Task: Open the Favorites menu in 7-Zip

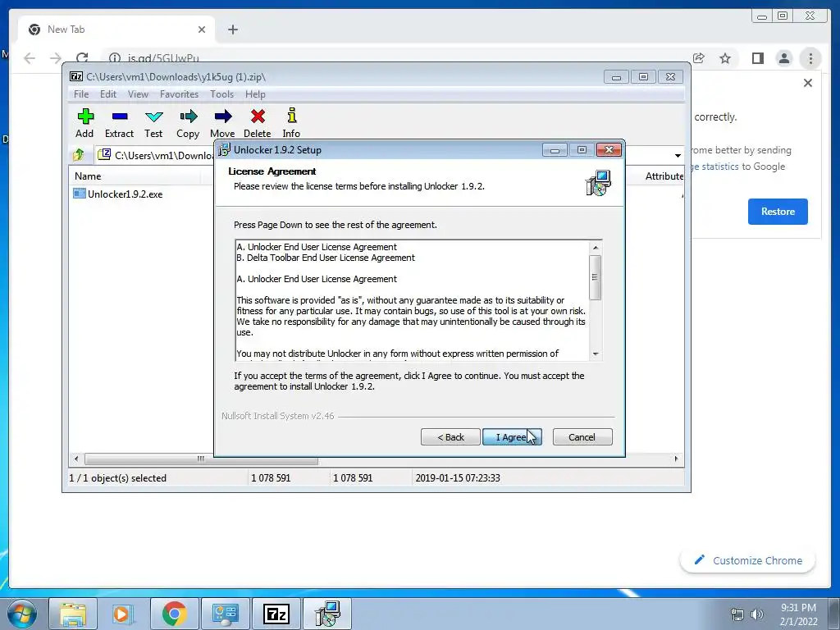Action: coord(179,94)
